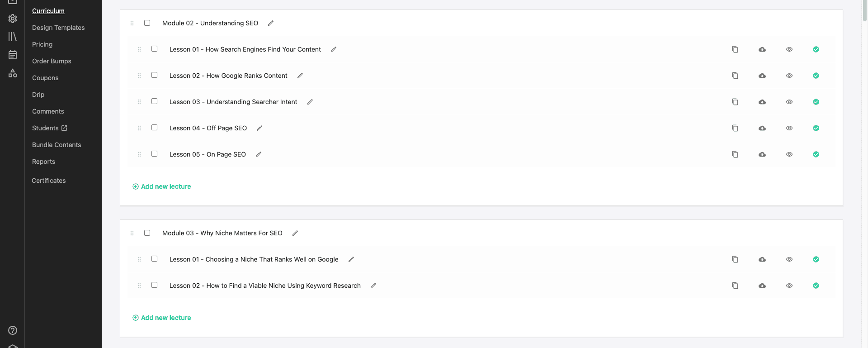
Task: Open the help icon at the bottom left
Action: pyautogui.click(x=12, y=330)
